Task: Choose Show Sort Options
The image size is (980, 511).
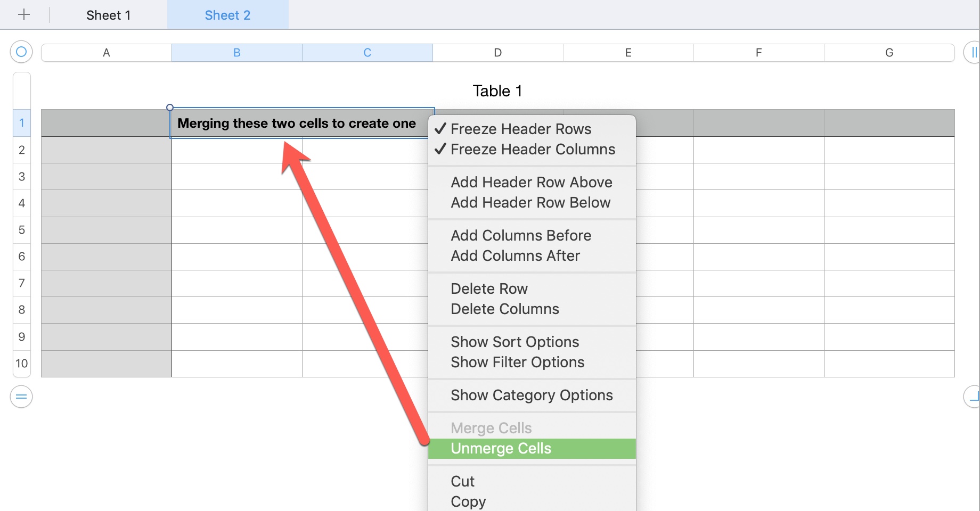Action: (514, 342)
